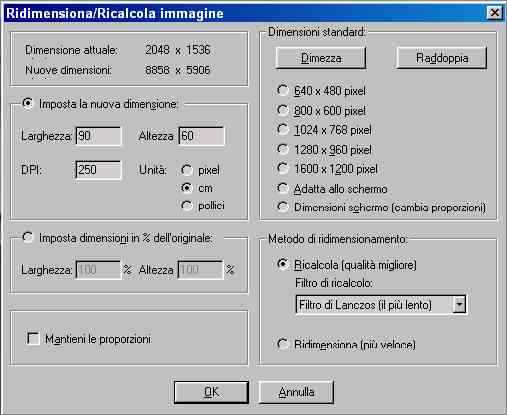Cancel with the Annulla button
507x415 pixels.
click(x=296, y=392)
